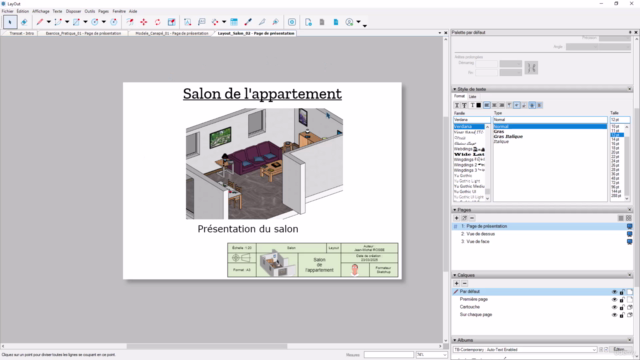Open the Outils menu
This screenshot has height=360, width=640.
(x=90, y=11)
